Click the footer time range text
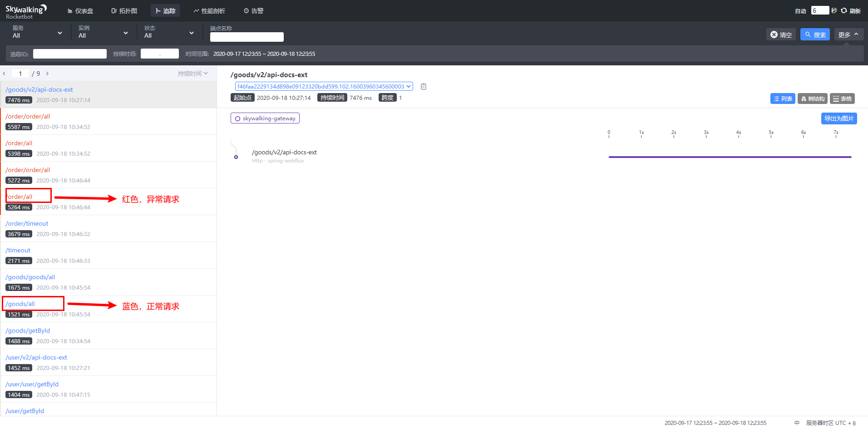868x429 pixels. [715, 423]
